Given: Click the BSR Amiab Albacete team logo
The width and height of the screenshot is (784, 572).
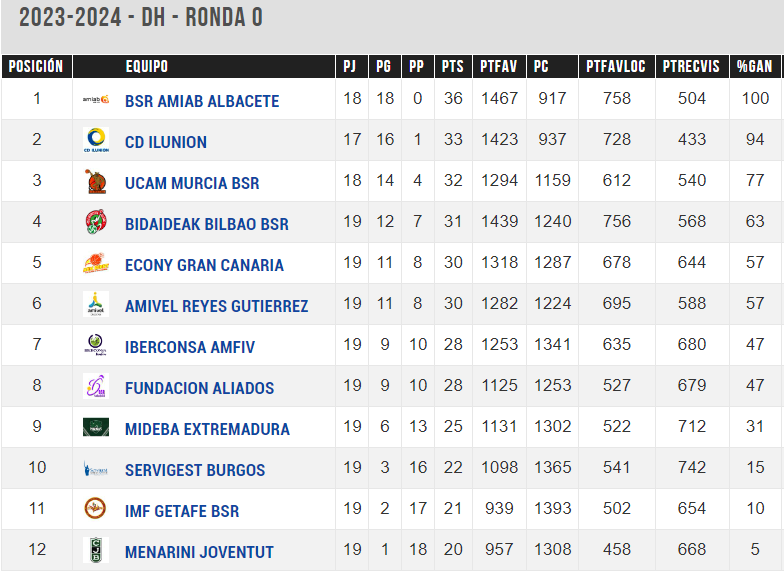Looking at the screenshot, I should click(x=96, y=100).
